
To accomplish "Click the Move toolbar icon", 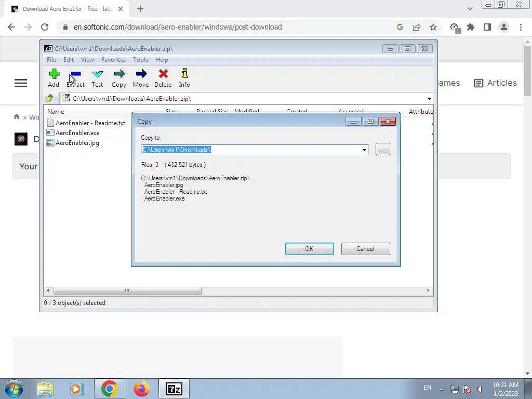I will pos(141,78).
